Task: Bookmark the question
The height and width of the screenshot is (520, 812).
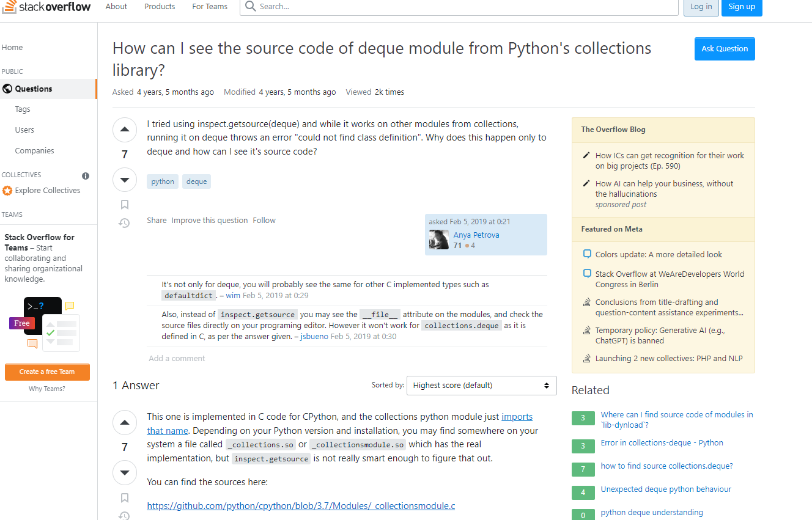Action: [125, 205]
